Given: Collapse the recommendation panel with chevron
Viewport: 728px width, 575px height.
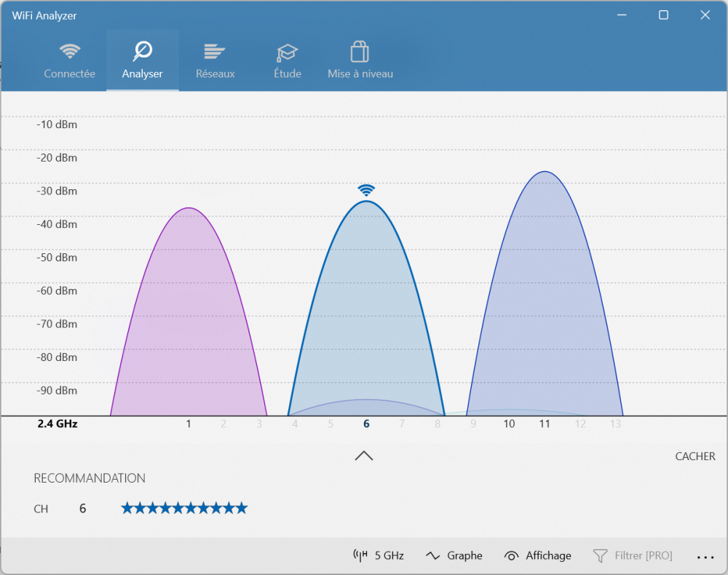Looking at the screenshot, I should pyautogui.click(x=364, y=456).
